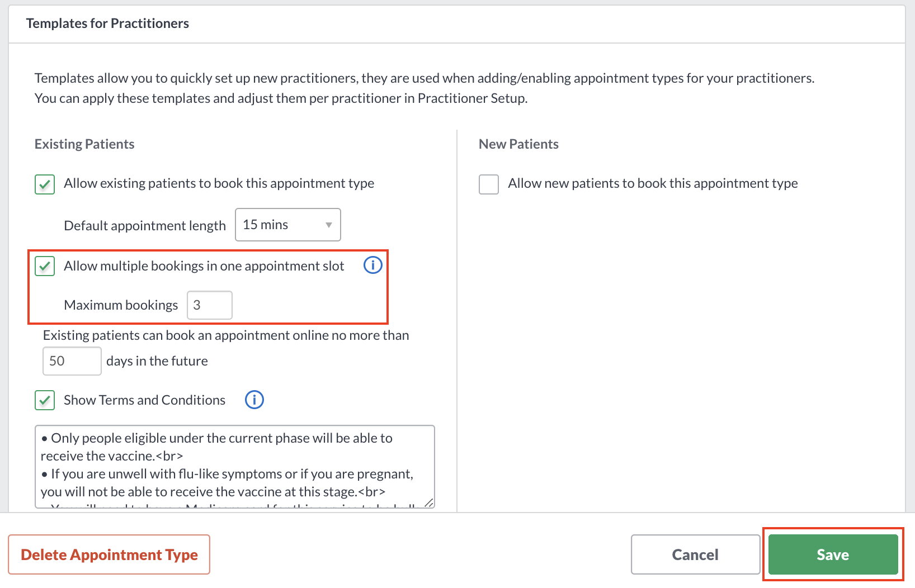Image resolution: width=915 pixels, height=588 pixels.
Task: Cancel the appointment type changes
Action: pyautogui.click(x=695, y=554)
